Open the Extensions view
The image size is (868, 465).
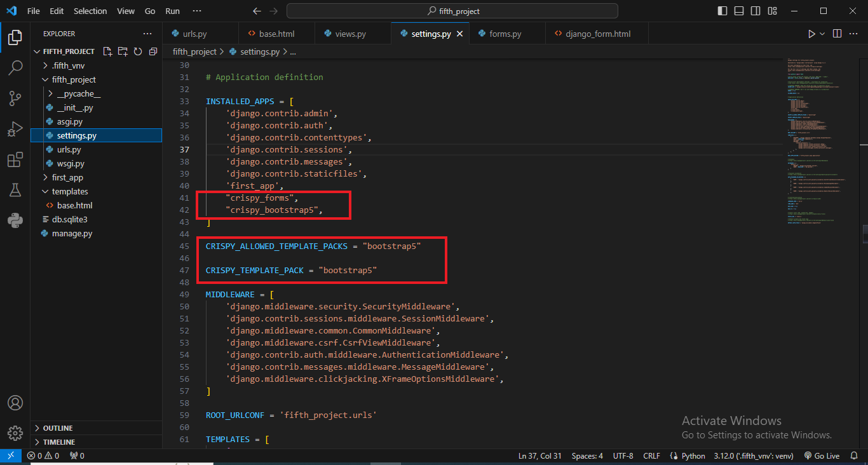(x=15, y=159)
